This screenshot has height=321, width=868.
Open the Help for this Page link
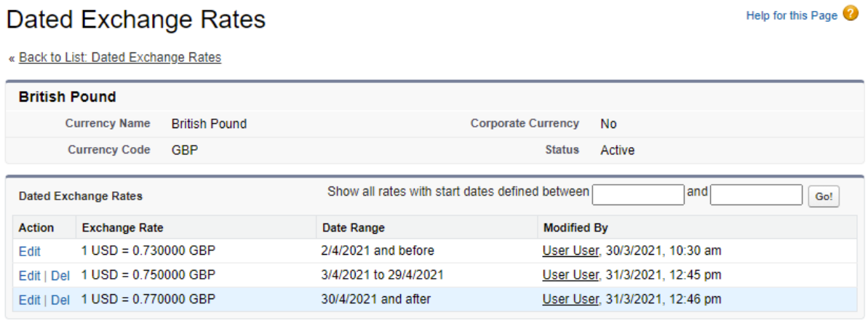click(x=792, y=15)
